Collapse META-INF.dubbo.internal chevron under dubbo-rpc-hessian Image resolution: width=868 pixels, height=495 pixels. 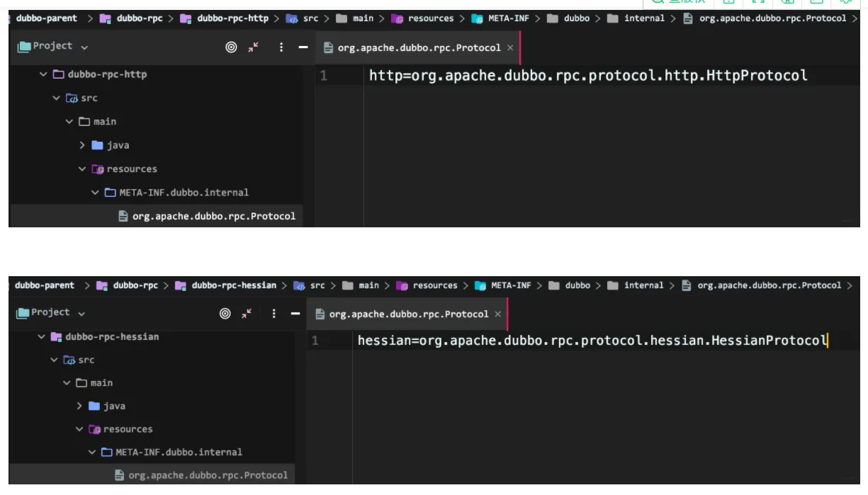pyautogui.click(x=92, y=452)
